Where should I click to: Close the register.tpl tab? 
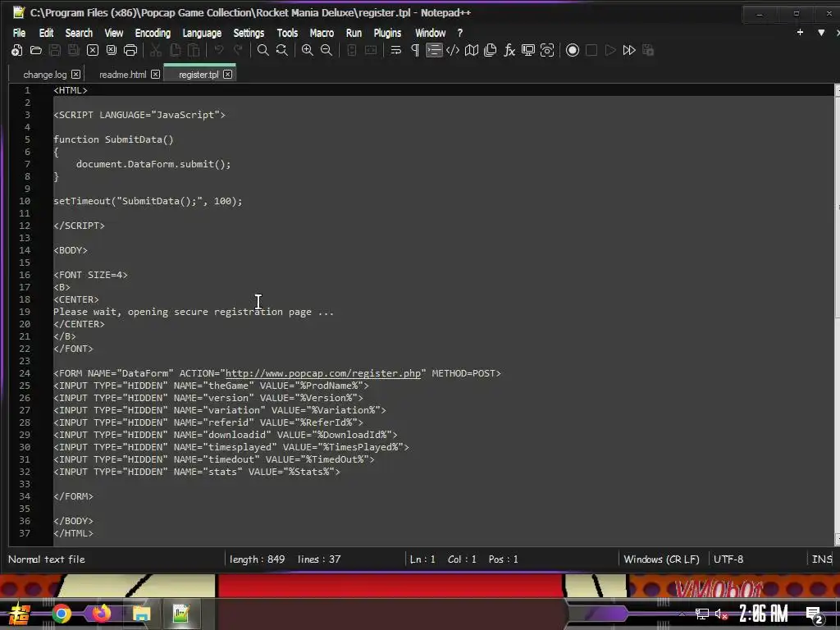(x=228, y=75)
